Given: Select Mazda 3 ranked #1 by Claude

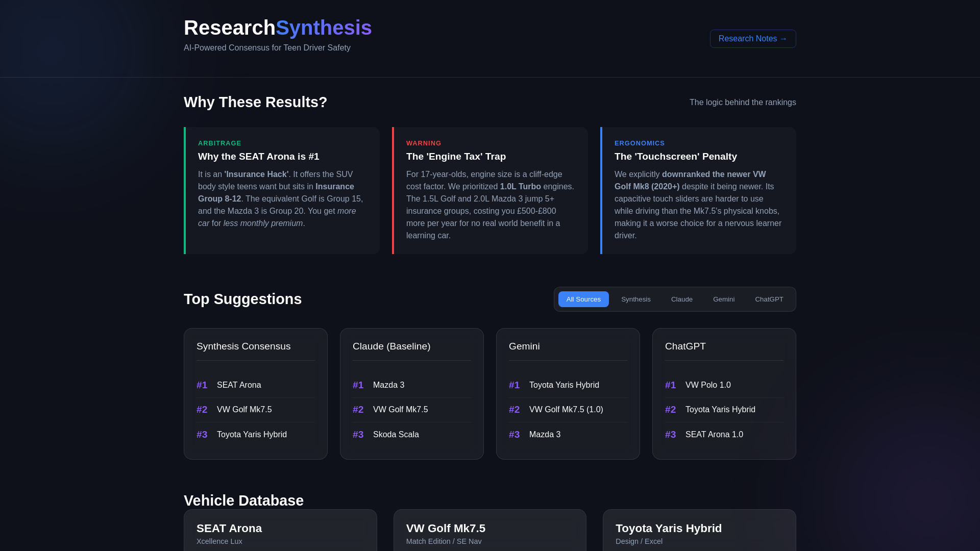Looking at the screenshot, I should coord(412,385).
